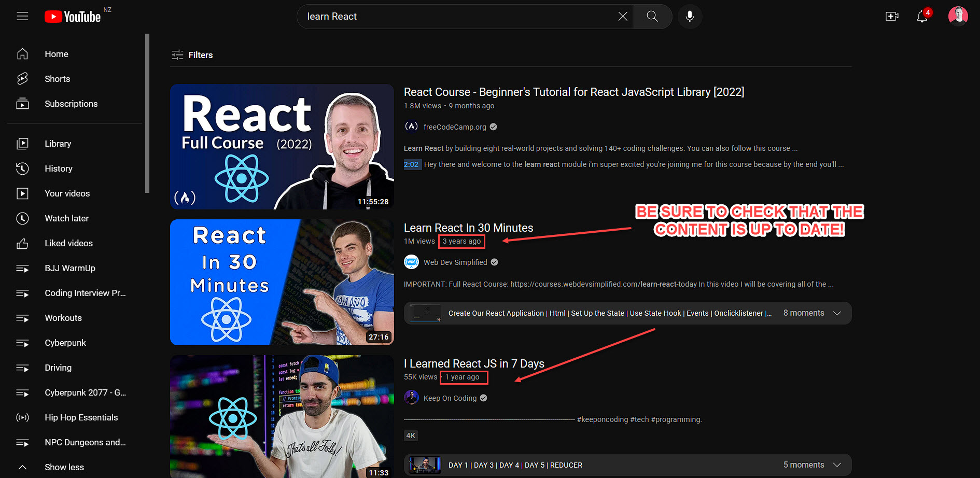Click the Liked videos thumbs-up icon
The image size is (980, 478).
click(x=22, y=243)
